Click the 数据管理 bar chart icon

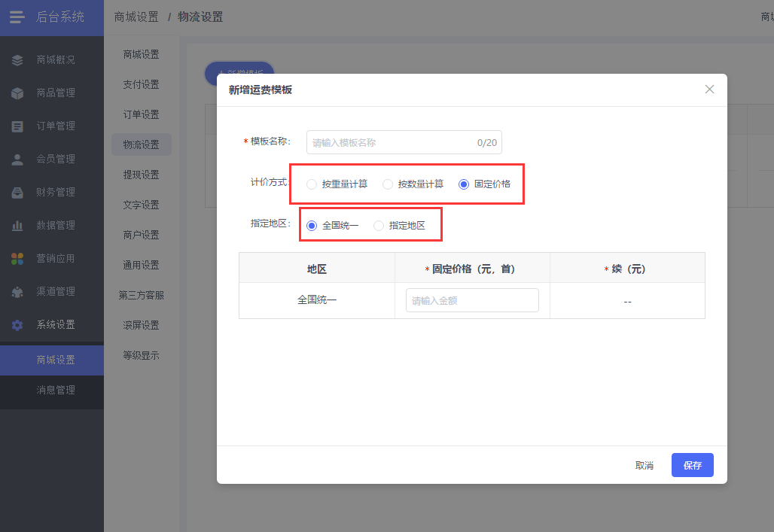pyautogui.click(x=17, y=226)
